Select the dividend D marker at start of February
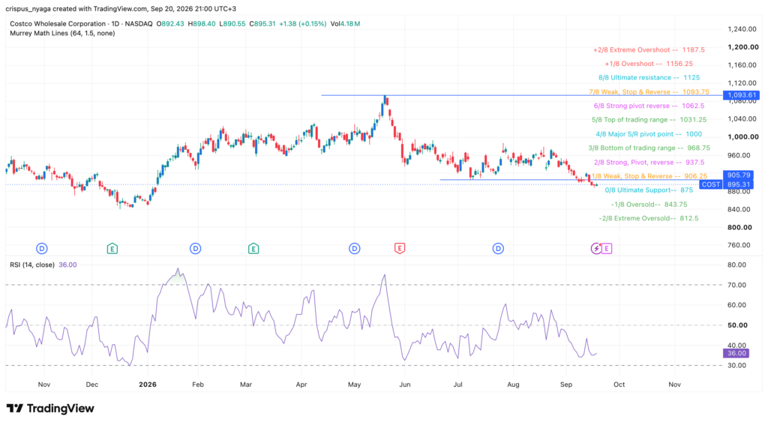 [195, 249]
